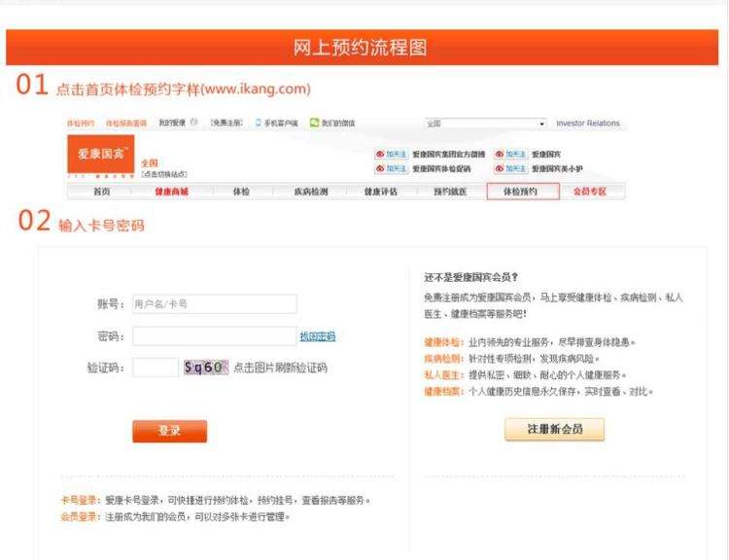Screen dimensions: 729x560
Task: Click 加关注 for 爱康国宾集团官方微博
Action: click(x=393, y=155)
